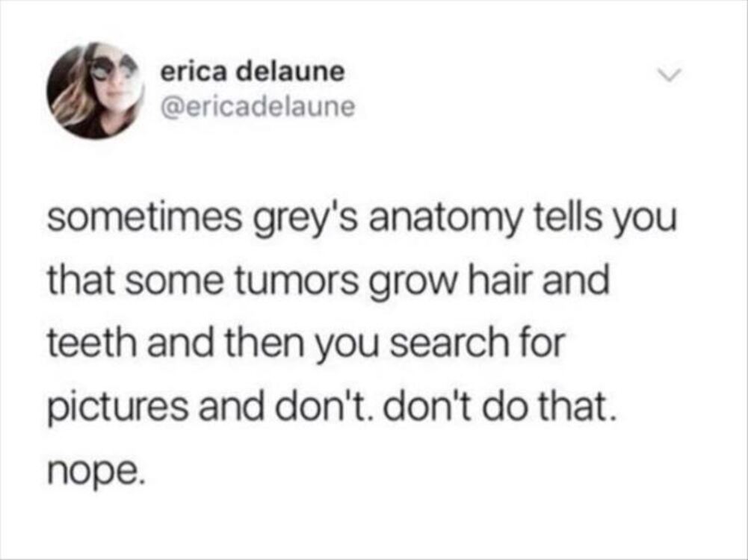The width and height of the screenshot is (748, 560).
Task: Open the @ericadelaune handle link
Action: pos(258,106)
